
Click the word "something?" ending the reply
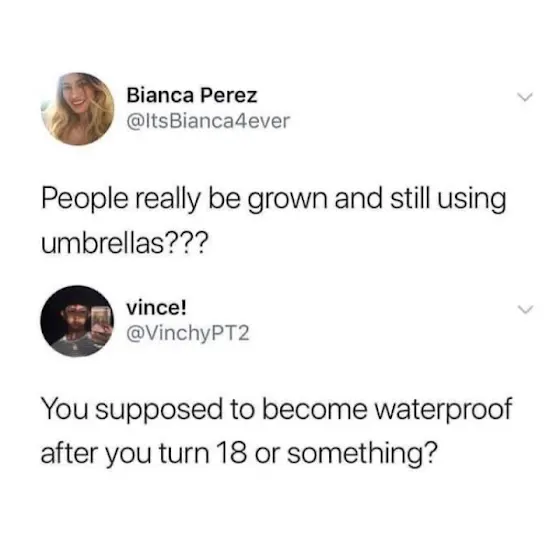(362, 454)
